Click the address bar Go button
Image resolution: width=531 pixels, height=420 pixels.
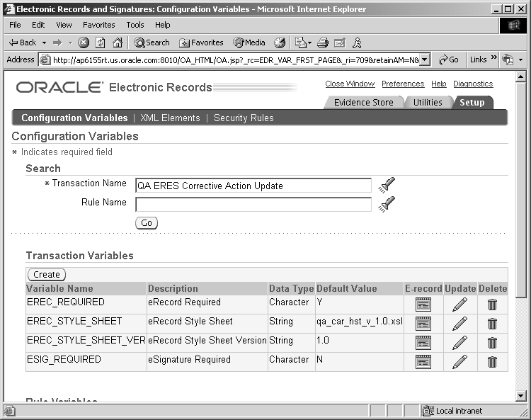pos(449,60)
